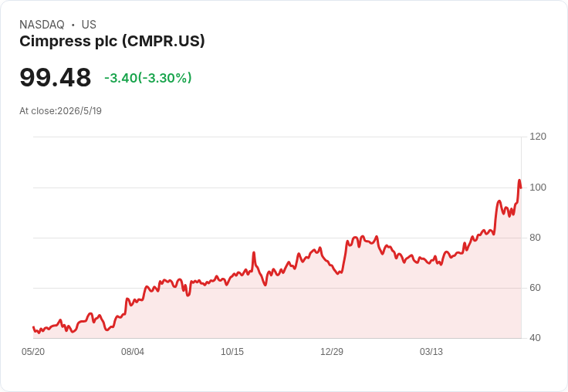Click the NASDAQ exchange label

click(x=42, y=25)
